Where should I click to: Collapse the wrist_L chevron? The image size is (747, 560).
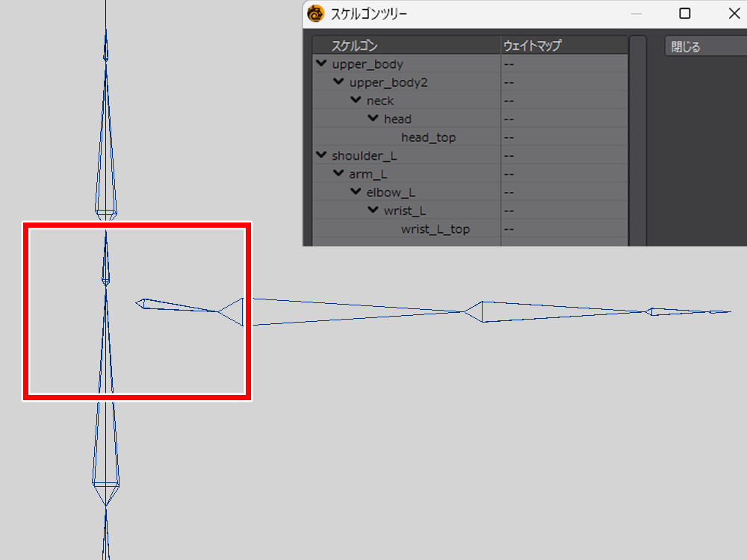pyautogui.click(x=373, y=210)
